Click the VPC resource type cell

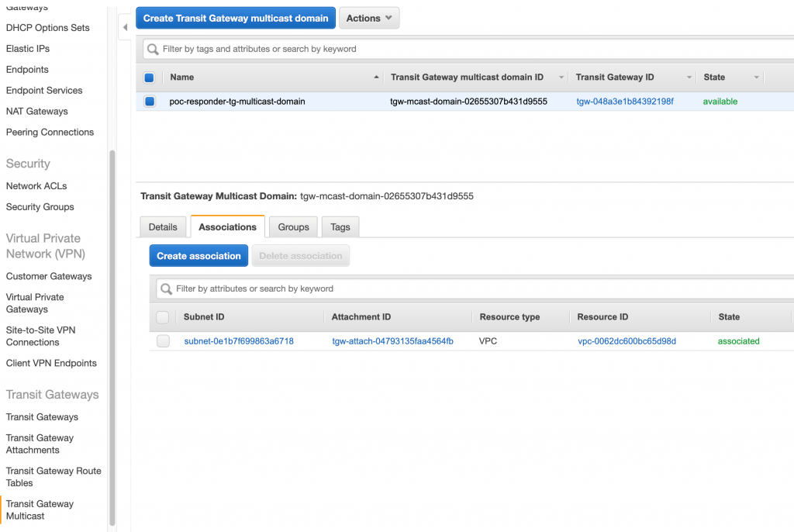488,341
